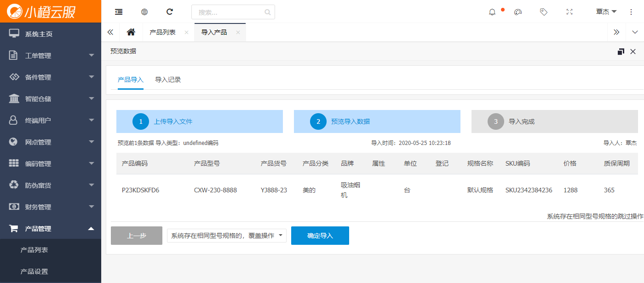644x283 pixels.
Task: Go to home tab icon
Action: (131, 32)
